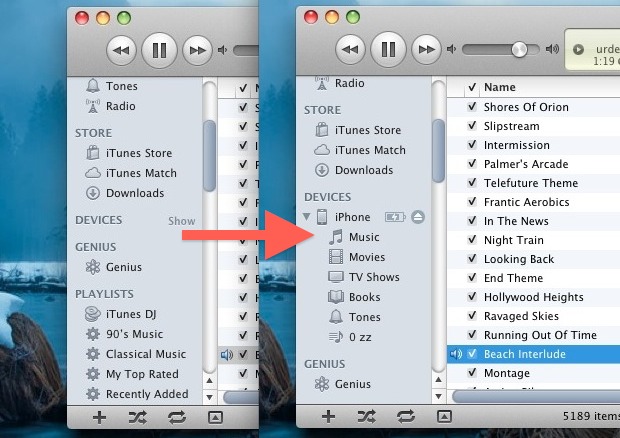620x438 pixels.
Task: Open Downloads in left window sidebar
Action: coord(125,193)
